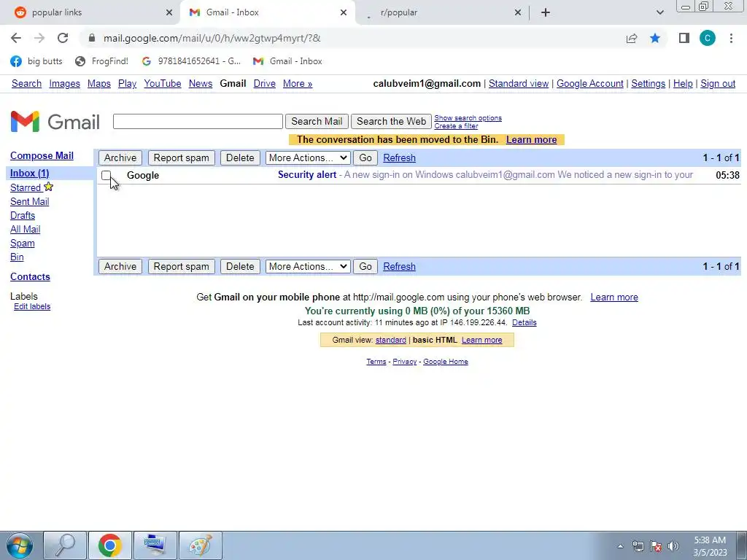This screenshot has width=747, height=560.
Task: Show hidden tray icons arrow
Action: 620,546
